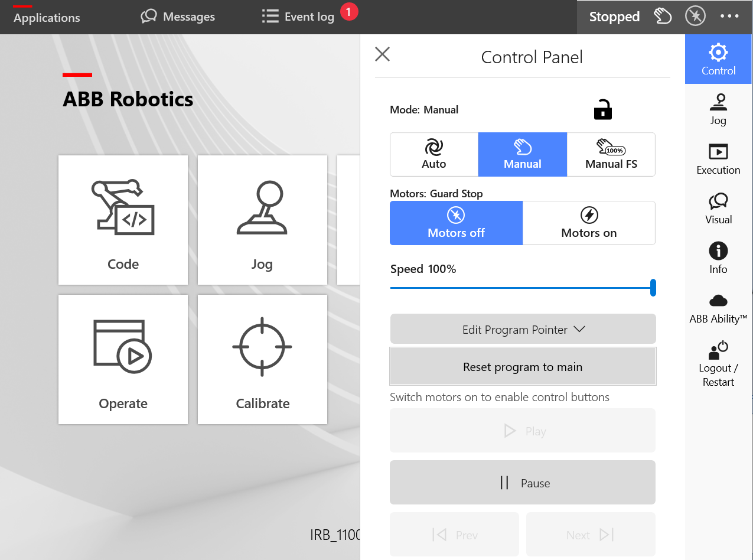Open the Code application tile
753x560 pixels.
[x=123, y=220]
